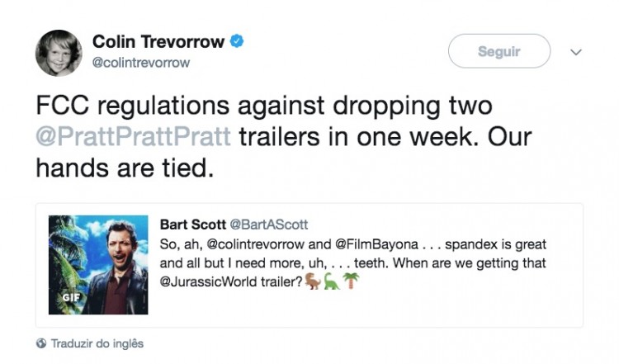Click Traduzir do inglês translate link
The image size is (619, 364).
coord(97,343)
